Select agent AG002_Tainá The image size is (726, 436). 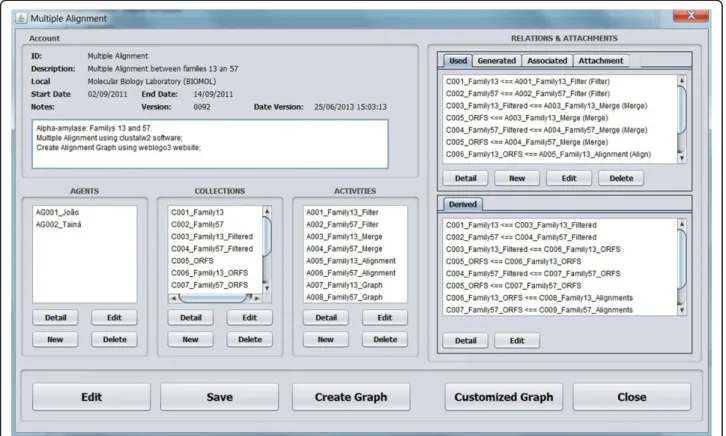coord(58,224)
